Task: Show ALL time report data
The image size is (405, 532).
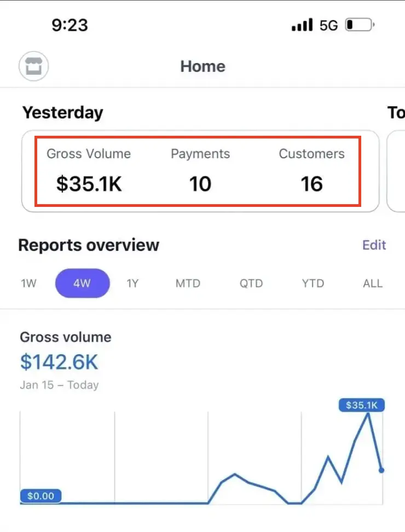Action: point(373,284)
